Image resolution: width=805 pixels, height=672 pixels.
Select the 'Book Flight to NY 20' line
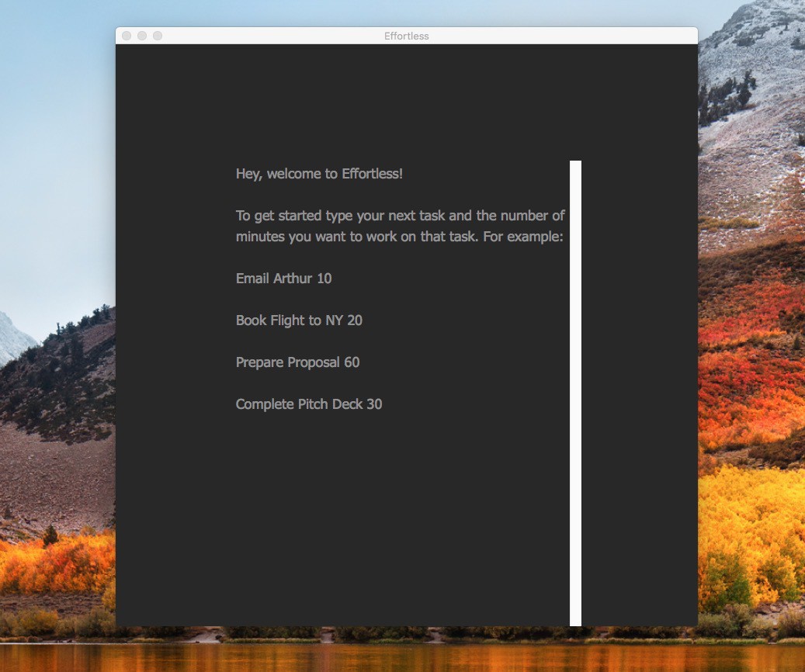tap(299, 320)
